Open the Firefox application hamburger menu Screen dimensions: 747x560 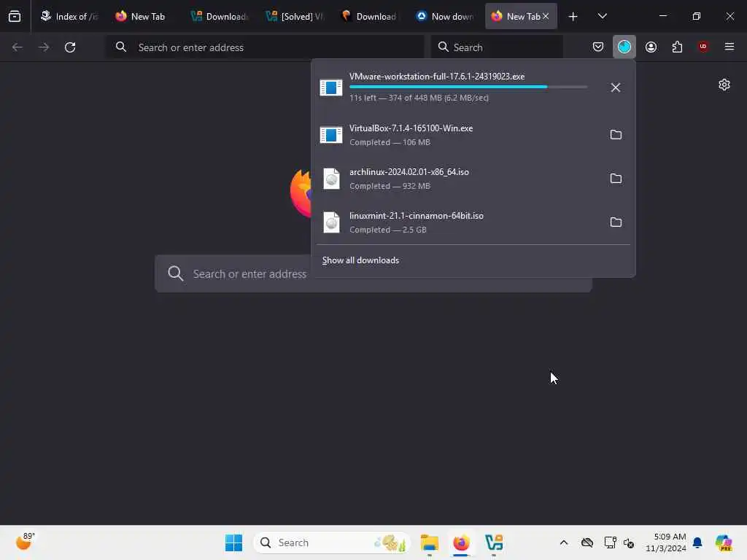(x=729, y=47)
